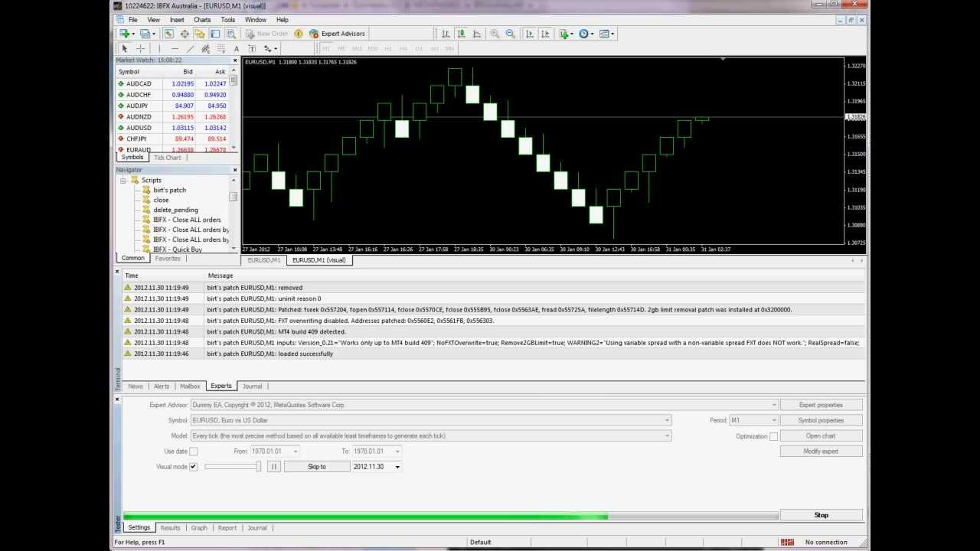
Task: Collapse the Scripts tree node
Action: pos(122,181)
